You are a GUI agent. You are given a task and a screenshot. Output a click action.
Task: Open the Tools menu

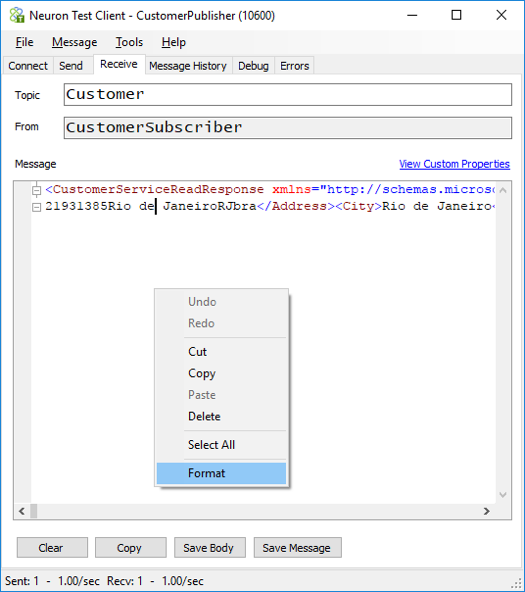tap(129, 42)
